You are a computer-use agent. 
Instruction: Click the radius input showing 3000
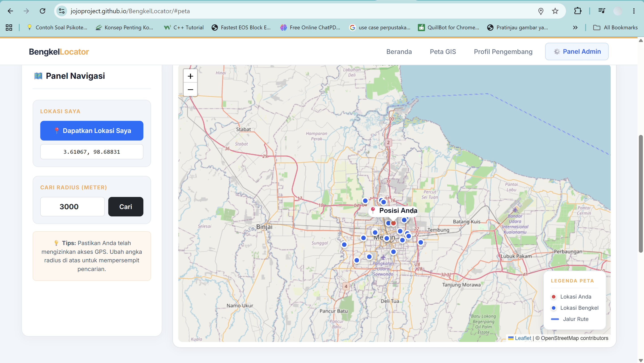pyautogui.click(x=72, y=207)
